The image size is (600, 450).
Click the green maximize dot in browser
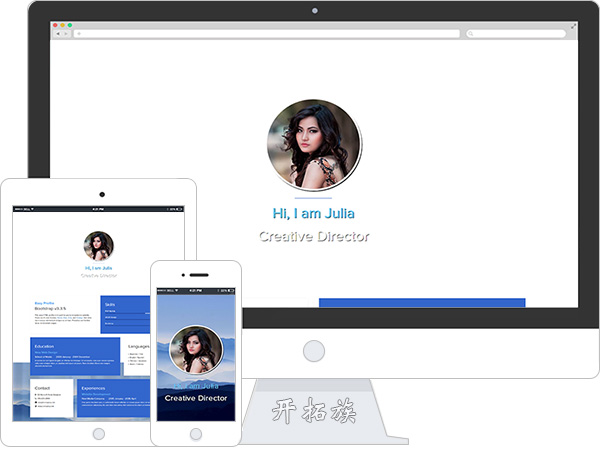(70, 25)
